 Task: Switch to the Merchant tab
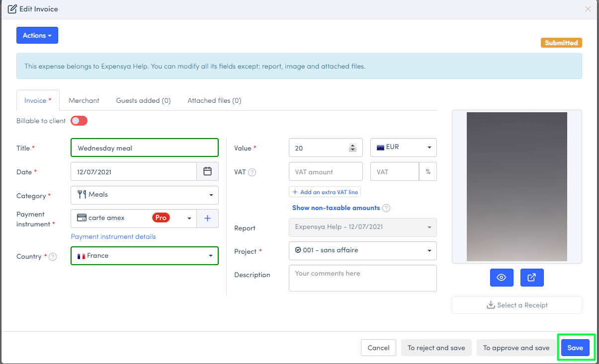(84, 100)
